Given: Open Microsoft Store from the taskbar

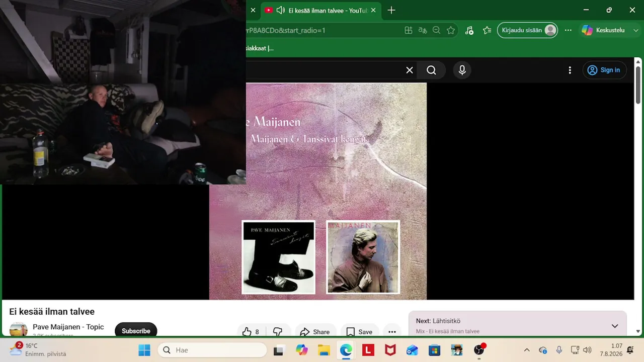Looking at the screenshot, I should (435, 350).
